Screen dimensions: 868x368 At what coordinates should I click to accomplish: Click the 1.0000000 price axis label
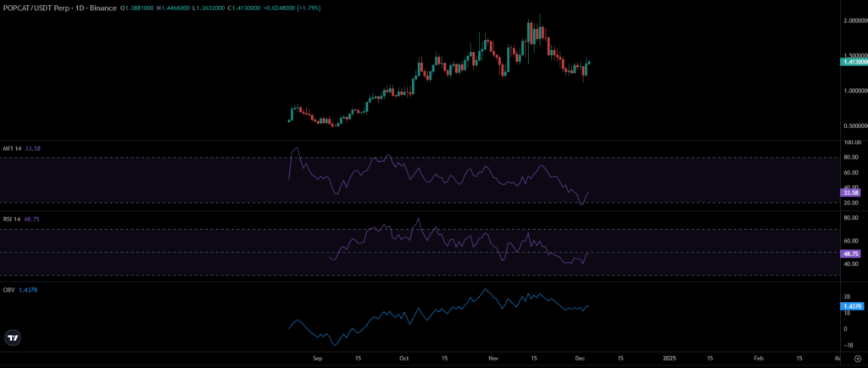[854, 91]
